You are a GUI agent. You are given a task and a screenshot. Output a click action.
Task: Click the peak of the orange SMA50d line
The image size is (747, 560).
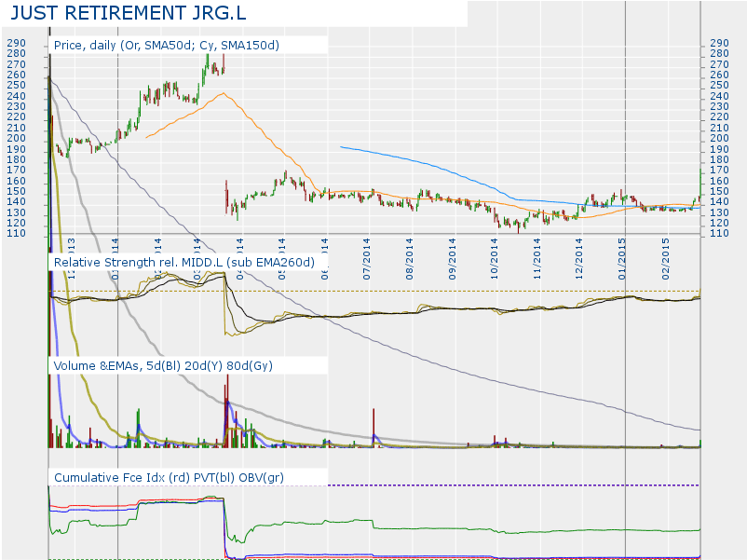coord(223,93)
